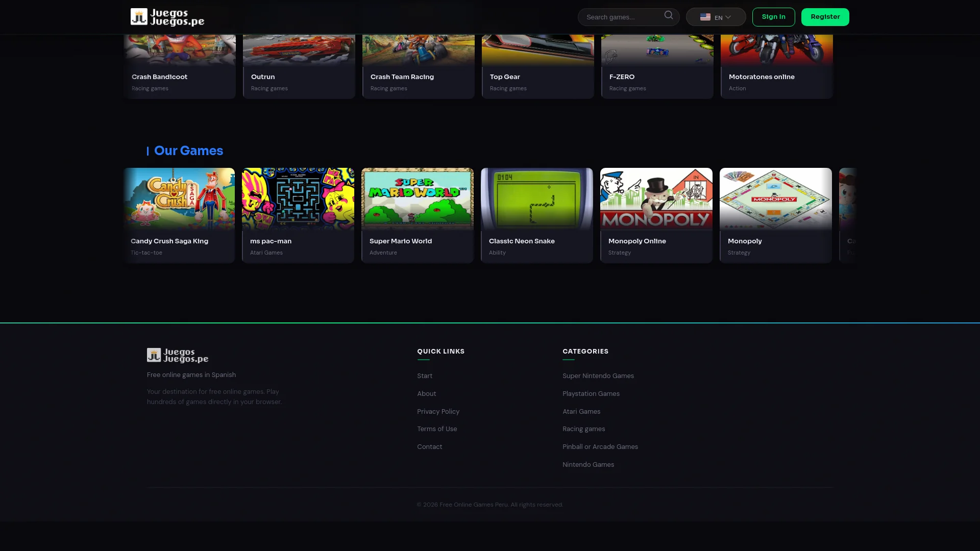
Task: Open the Terms of Use link
Action: (437, 429)
